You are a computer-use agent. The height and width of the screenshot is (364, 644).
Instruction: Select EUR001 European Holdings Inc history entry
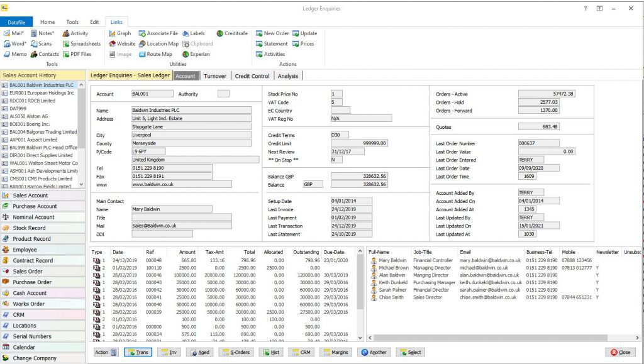tap(40, 93)
